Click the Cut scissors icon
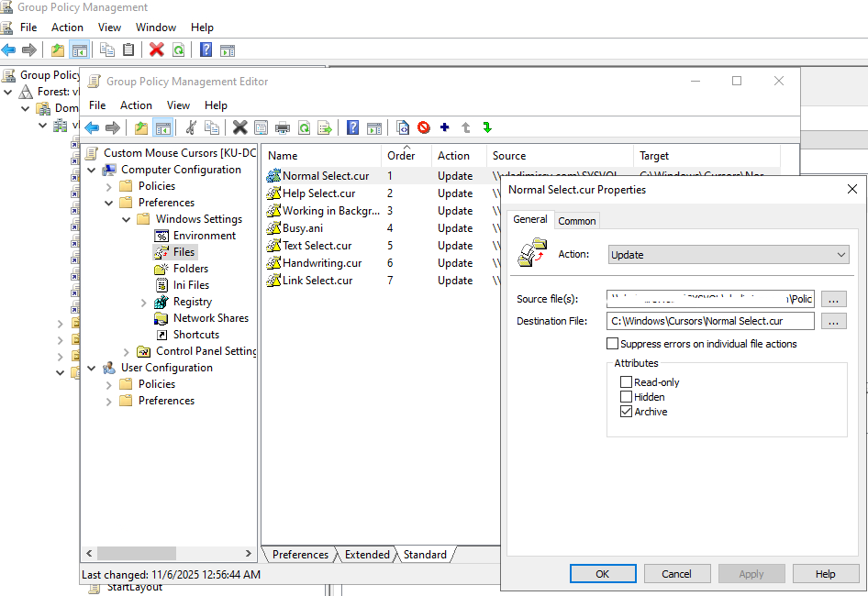 pyautogui.click(x=191, y=127)
